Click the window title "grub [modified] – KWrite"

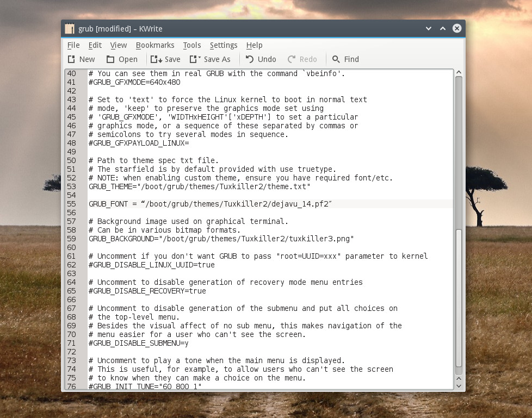pyautogui.click(x=120, y=29)
